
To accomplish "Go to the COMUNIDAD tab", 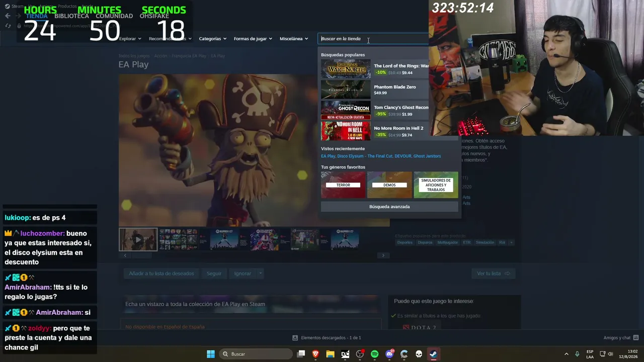I will click(x=114, y=16).
